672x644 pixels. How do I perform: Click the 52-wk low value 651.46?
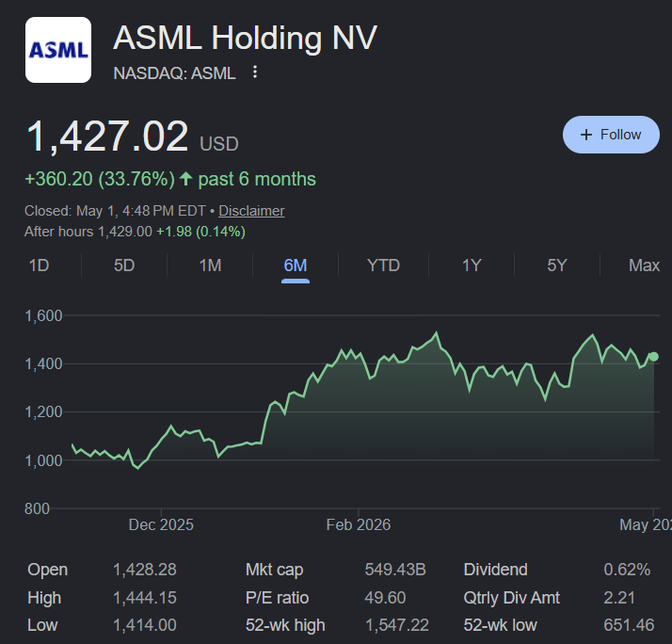[629, 625]
